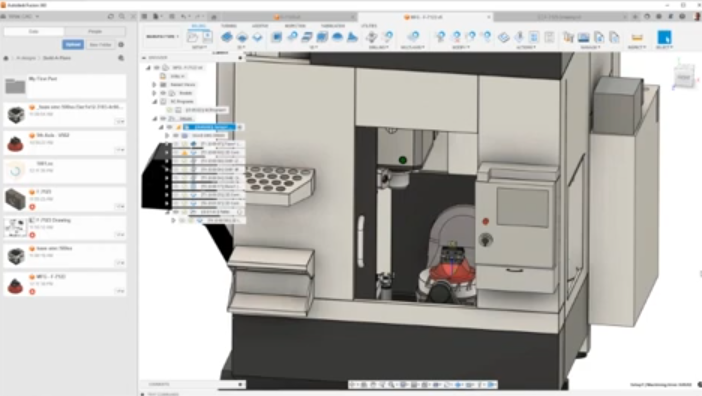Click the Save icon in the quick toolbar
Screen dimensions: 702x396
pos(172,17)
